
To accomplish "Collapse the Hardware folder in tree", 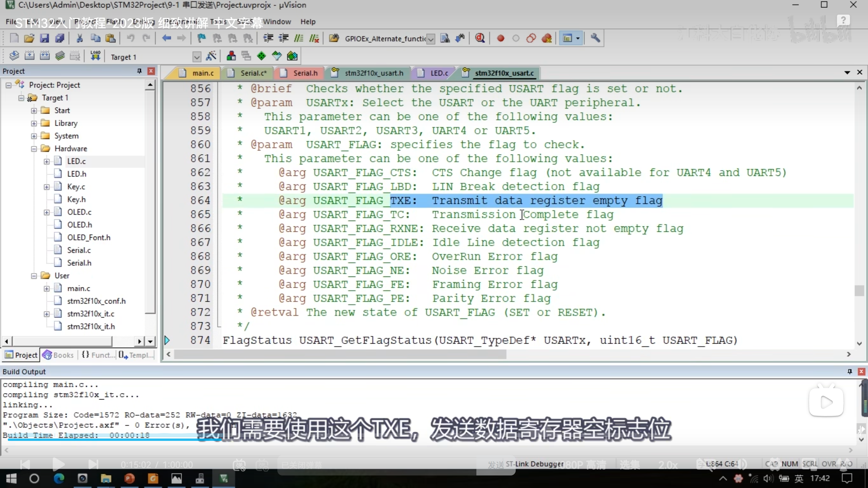I will (x=34, y=149).
